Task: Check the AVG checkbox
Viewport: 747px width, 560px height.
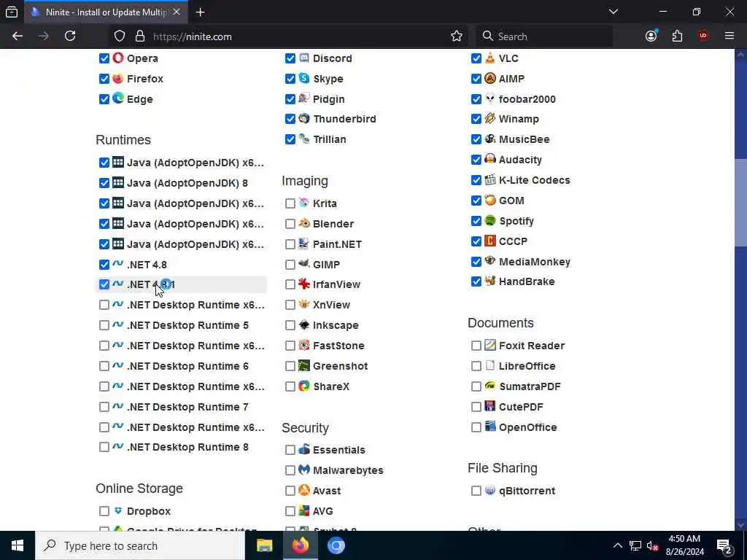Action: click(x=290, y=511)
